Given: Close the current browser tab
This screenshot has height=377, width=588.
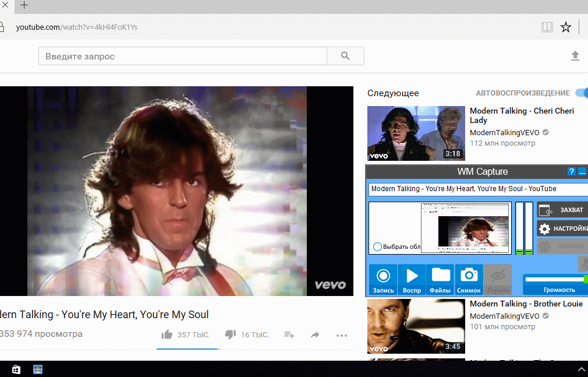Looking at the screenshot, I should click(x=5, y=5).
